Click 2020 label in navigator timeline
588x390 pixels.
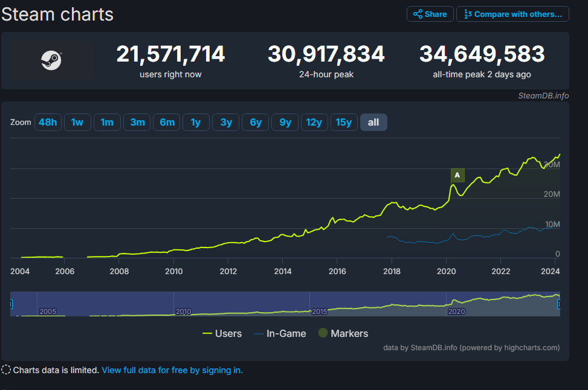(x=456, y=312)
